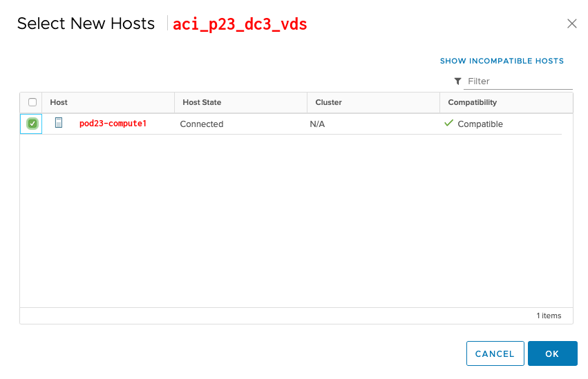Click the Connected host state cell

coord(201,124)
